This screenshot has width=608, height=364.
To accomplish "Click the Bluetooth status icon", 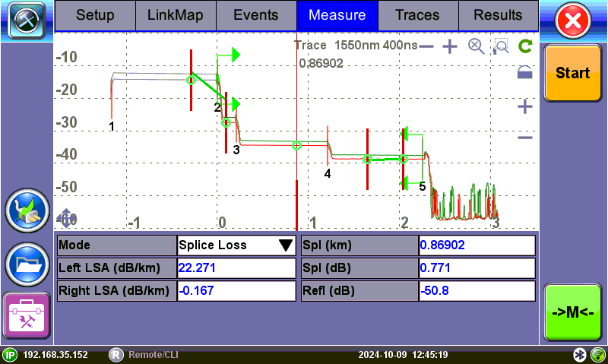I will pos(580,355).
